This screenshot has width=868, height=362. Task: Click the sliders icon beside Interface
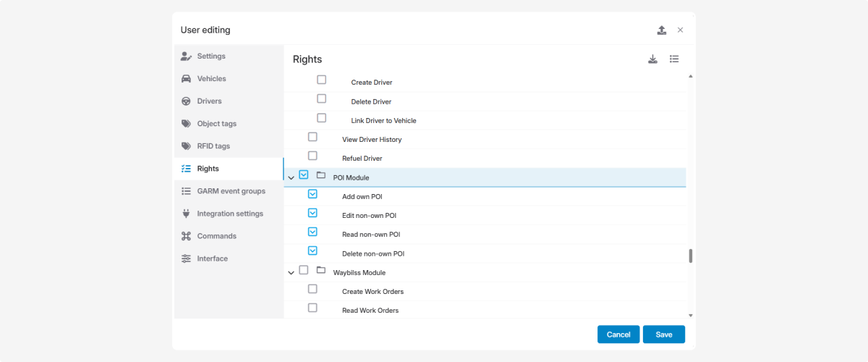186,258
